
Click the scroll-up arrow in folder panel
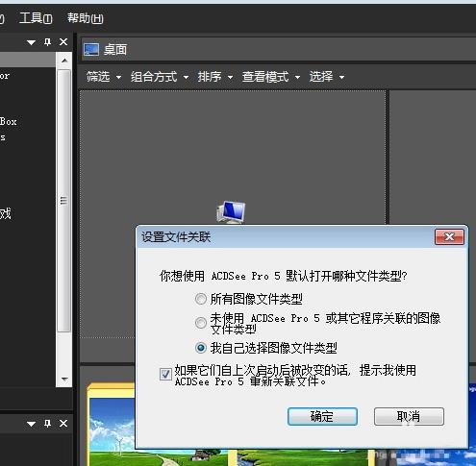(64, 61)
